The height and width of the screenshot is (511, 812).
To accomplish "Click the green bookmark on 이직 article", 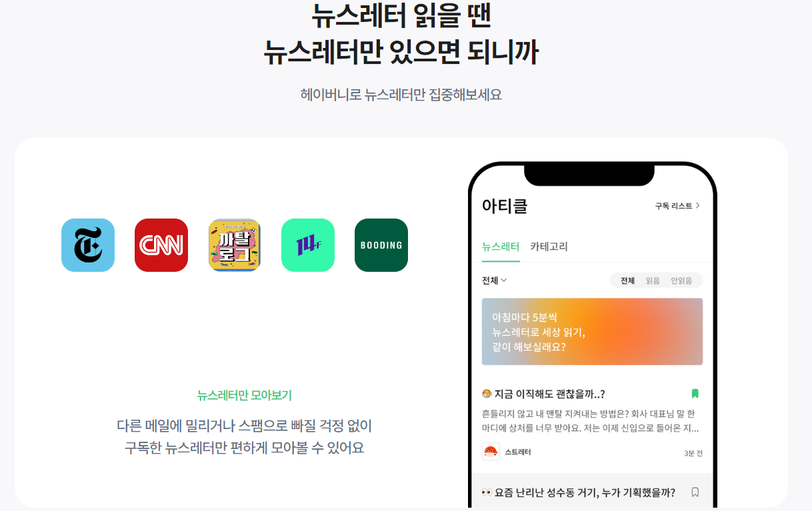I will [x=695, y=394].
